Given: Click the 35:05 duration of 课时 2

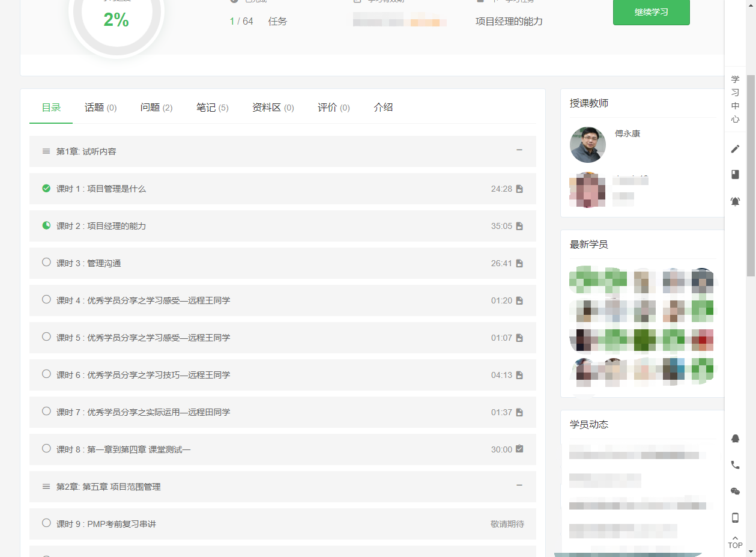Looking at the screenshot, I should click(x=501, y=226).
